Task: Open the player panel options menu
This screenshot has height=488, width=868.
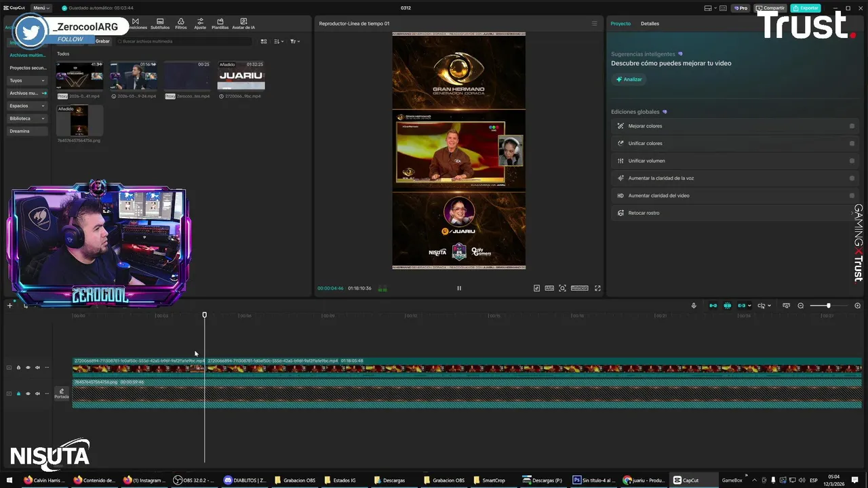Action: click(595, 24)
